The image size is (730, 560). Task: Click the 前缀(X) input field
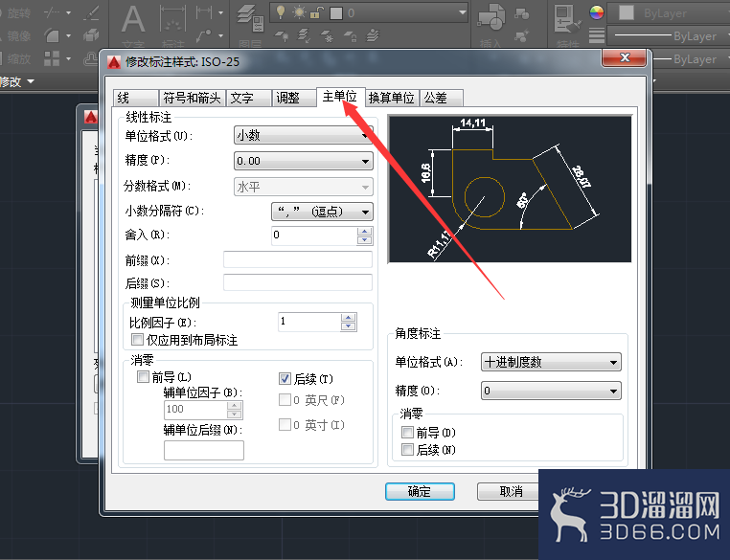pyautogui.click(x=298, y=259)
